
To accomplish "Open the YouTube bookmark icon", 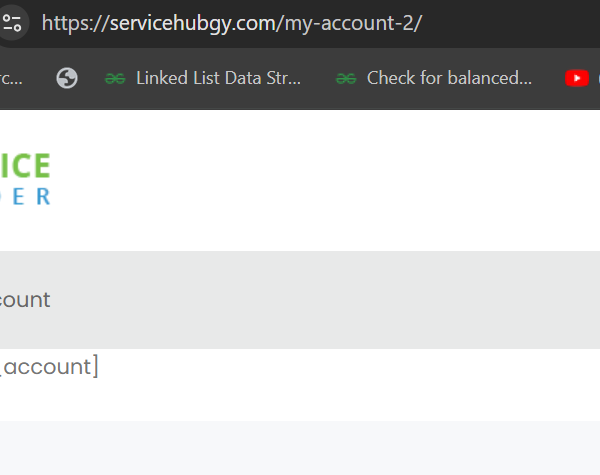I will click(577, 78).
